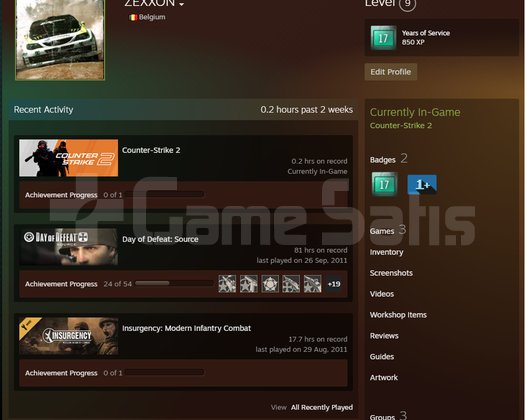Viewport: 525px width, 420px height.
Task: Click the Counter-Strike 2 achievement progress bar
Action: [164, 194]
